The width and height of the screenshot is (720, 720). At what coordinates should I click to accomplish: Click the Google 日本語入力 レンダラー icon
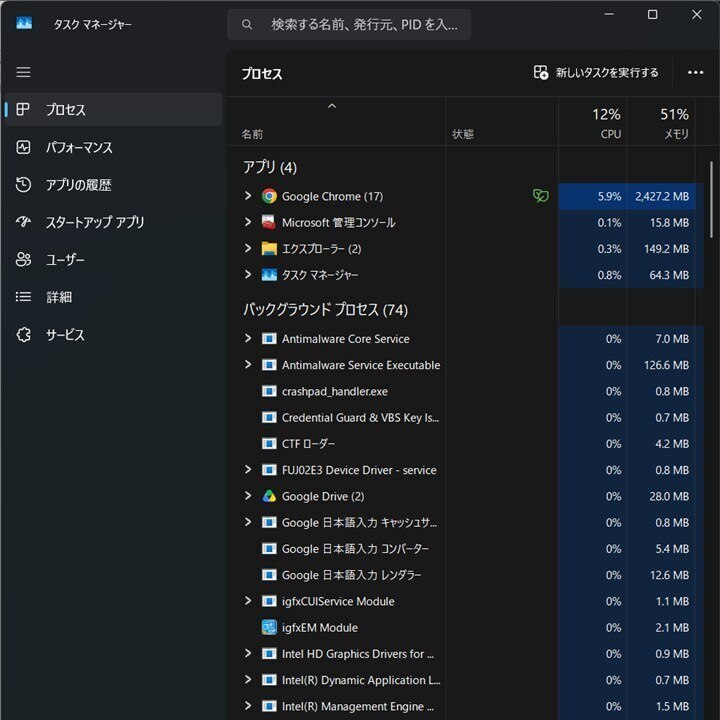269,575
